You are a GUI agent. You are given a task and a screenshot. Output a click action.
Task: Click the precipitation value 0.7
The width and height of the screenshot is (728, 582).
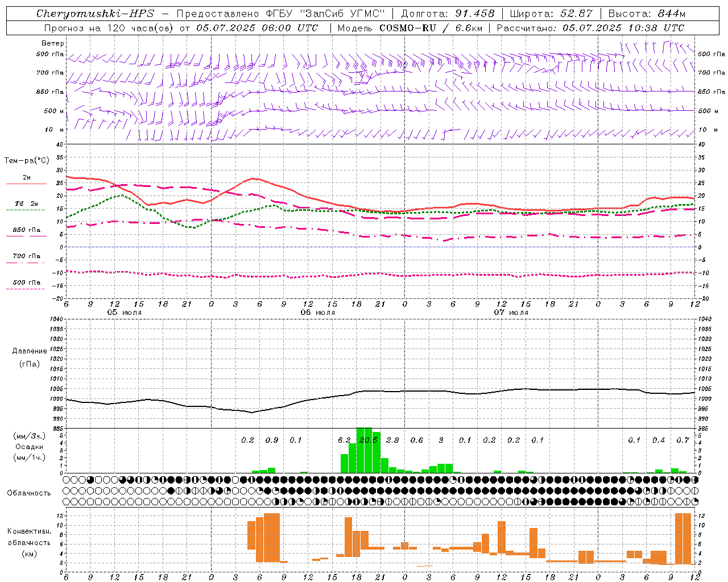(683, 440)
